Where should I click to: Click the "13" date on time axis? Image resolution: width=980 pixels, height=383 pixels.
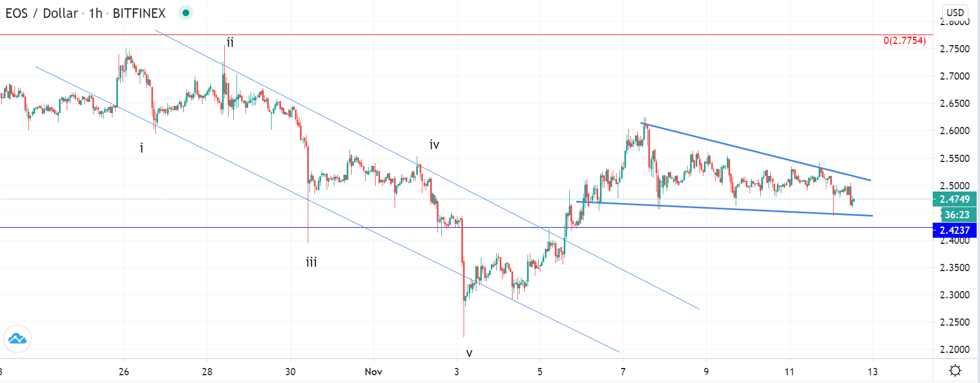[x=872, y=372]
